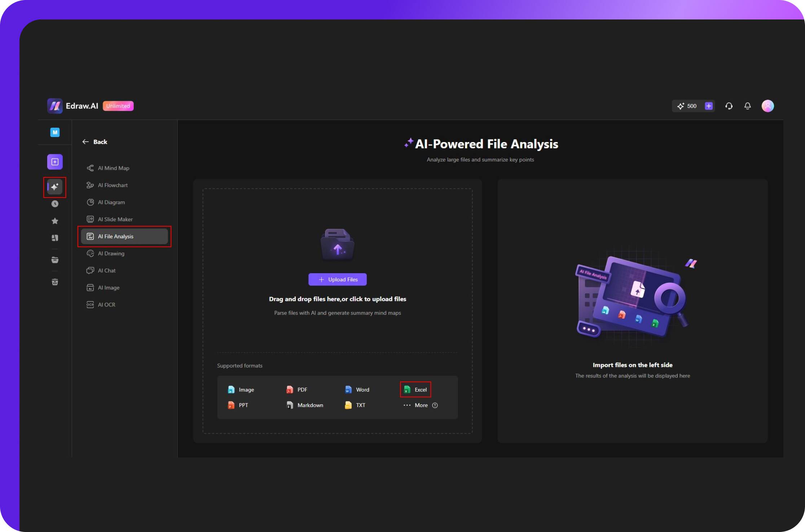805x532 pixels.
Task: Open the AI Image tool
Action: tap(109, 287)
